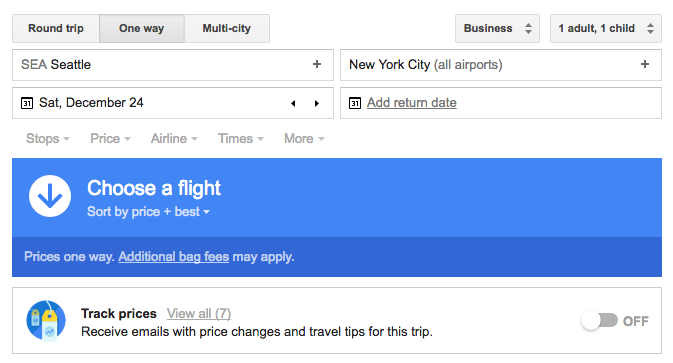Click the calendar icon beside Add return date
This screenshot has width=673, height=363.
(355, 103)
